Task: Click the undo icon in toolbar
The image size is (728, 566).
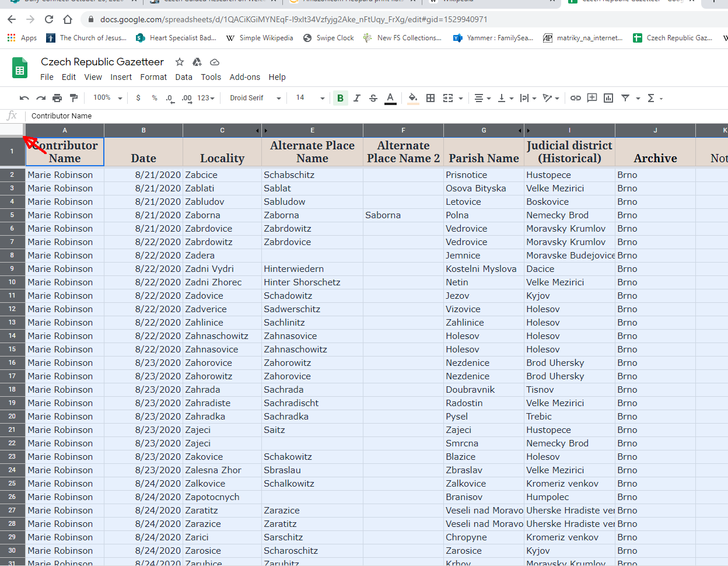Action: click(24, 98)
